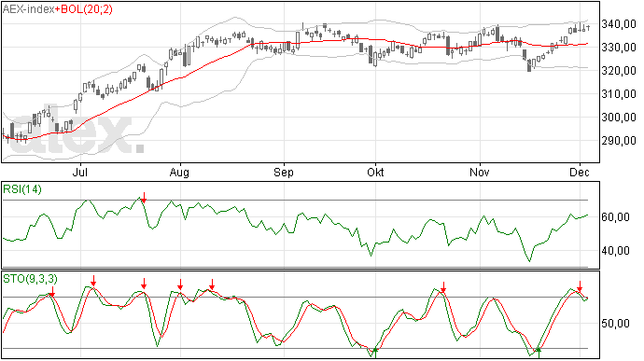
Task: Click the Aug month label
Action: coord(179,172)
